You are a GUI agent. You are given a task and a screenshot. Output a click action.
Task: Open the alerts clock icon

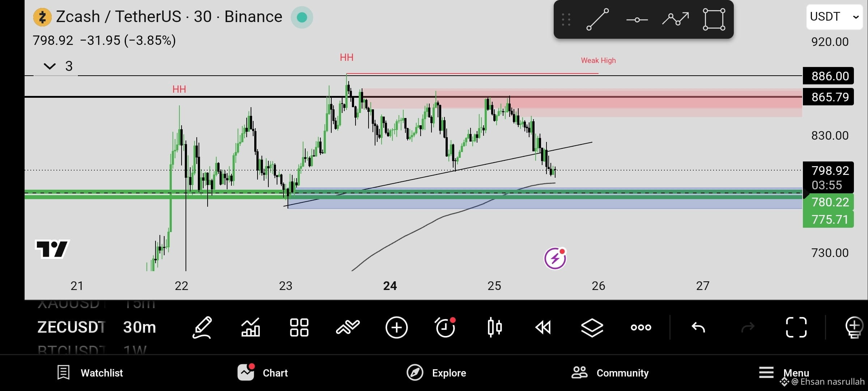(445, 328)
